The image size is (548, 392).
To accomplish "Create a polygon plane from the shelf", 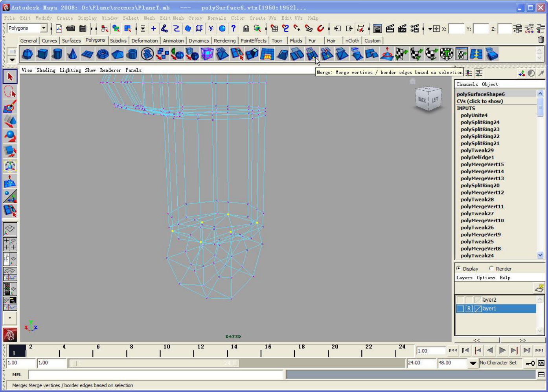I will coord(87,54).
